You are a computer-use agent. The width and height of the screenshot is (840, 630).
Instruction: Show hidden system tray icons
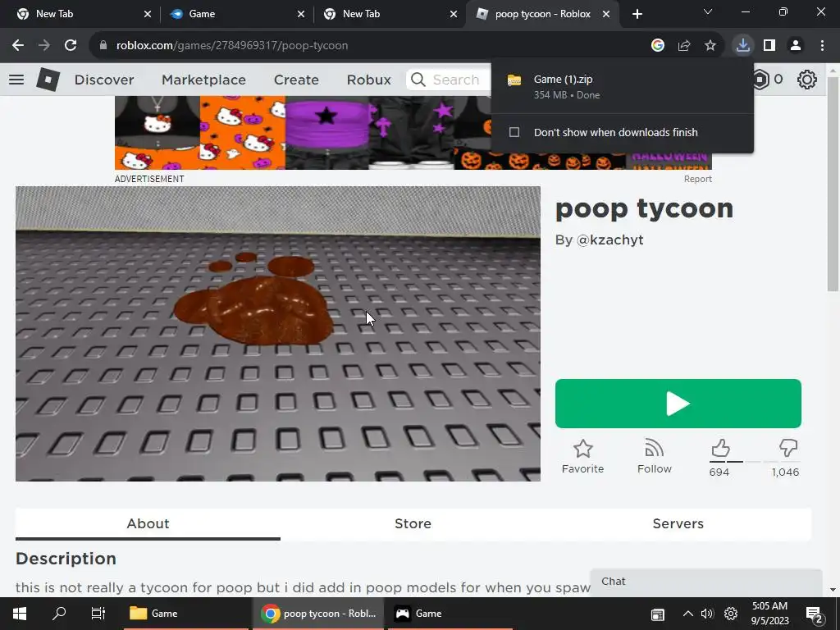688,614
